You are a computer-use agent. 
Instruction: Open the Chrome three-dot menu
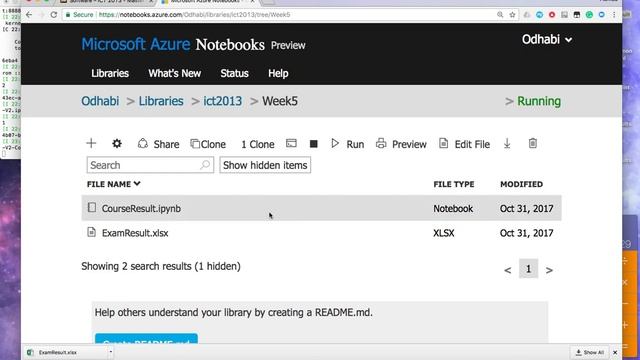(614, 15)
